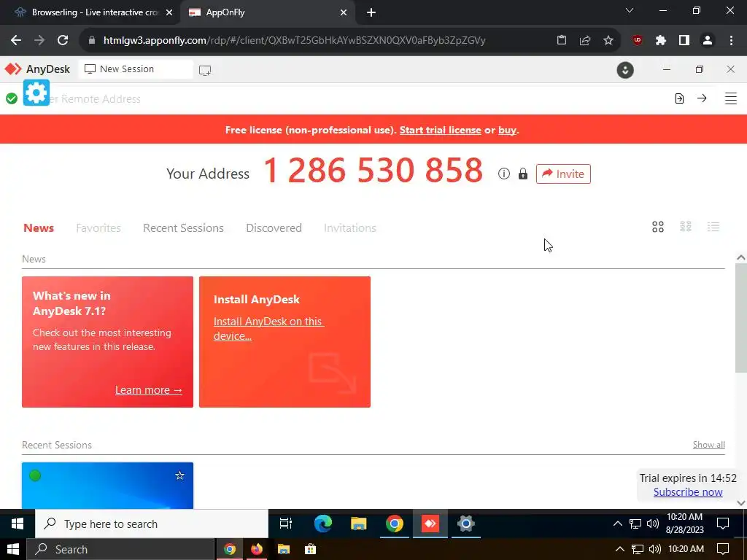Go back in browser
Viewport: 747px width, 560px height.
coord(16,40)
